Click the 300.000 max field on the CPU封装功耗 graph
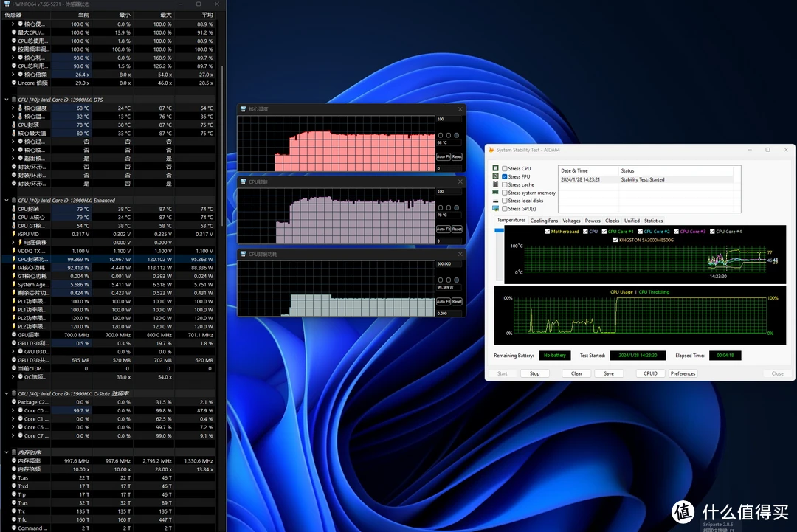Screen dimensions: 797x532 [449, 264]
